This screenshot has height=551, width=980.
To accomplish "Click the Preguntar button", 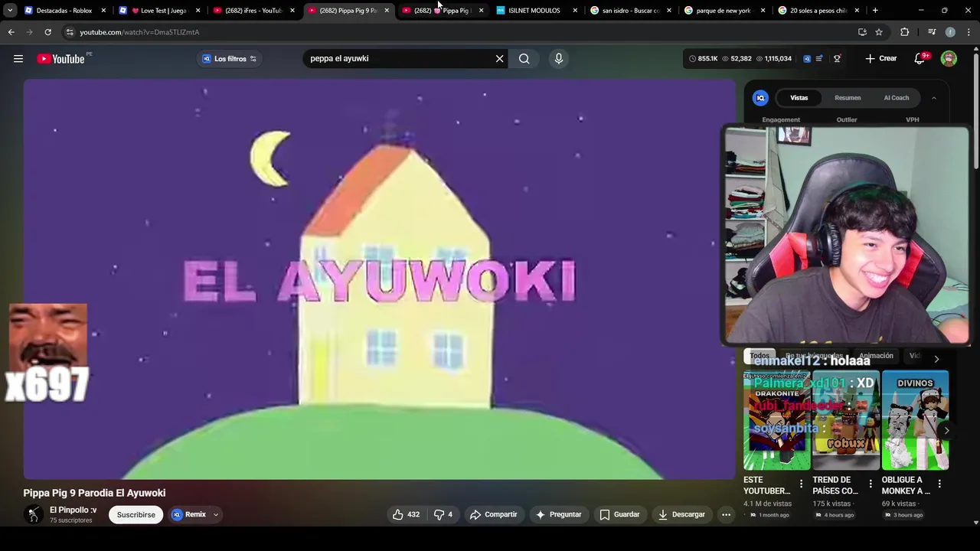I will tap(558, 515).
